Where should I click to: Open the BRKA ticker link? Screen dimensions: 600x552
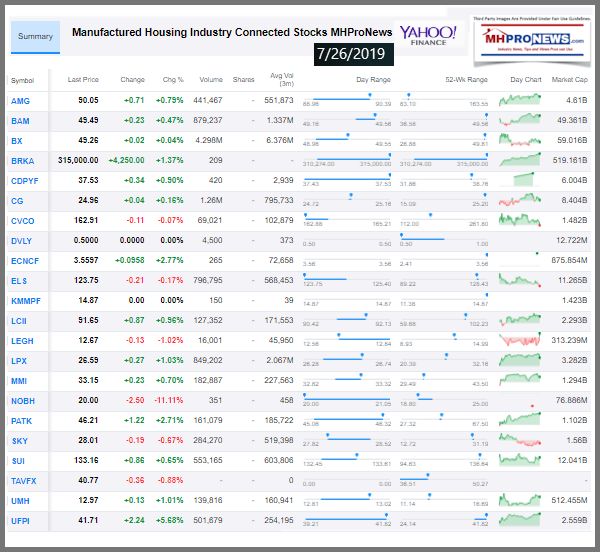(x=23, y=161)
